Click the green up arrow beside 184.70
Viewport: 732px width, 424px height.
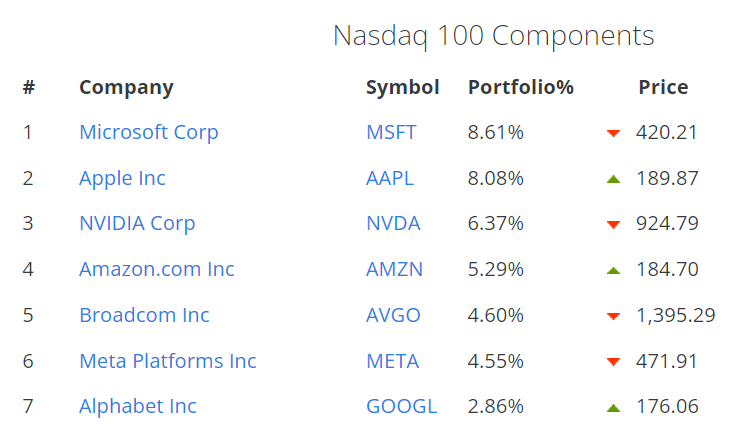613,270
